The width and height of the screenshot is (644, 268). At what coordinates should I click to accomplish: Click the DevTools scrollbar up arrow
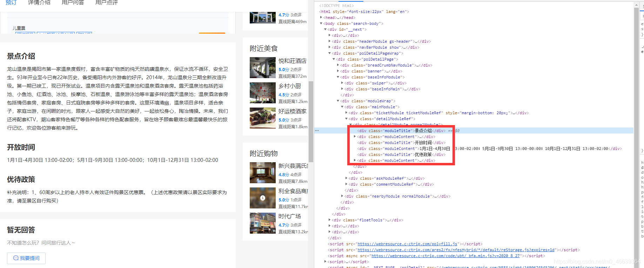point(637,5)
